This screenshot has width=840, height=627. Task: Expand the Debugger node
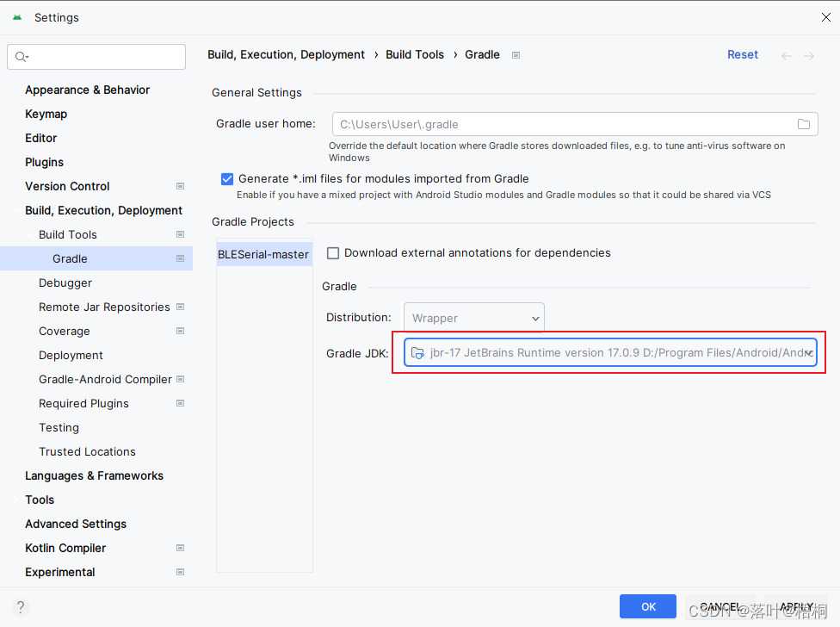click(x=29, y=283)
